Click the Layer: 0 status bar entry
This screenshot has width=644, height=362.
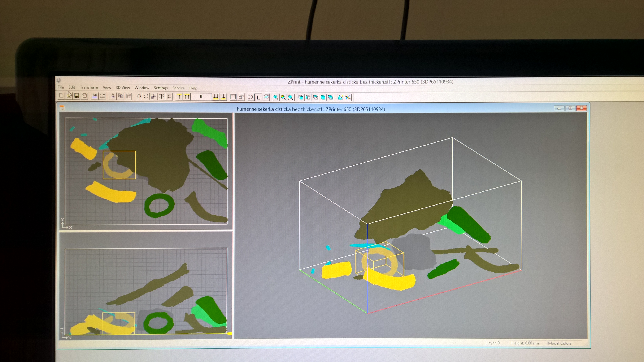click(x=493, y=343)
